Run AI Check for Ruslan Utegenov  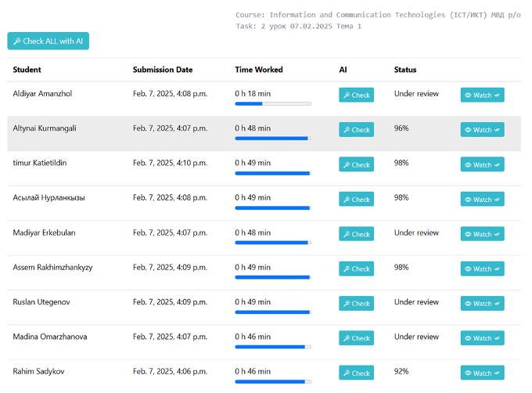356,304
